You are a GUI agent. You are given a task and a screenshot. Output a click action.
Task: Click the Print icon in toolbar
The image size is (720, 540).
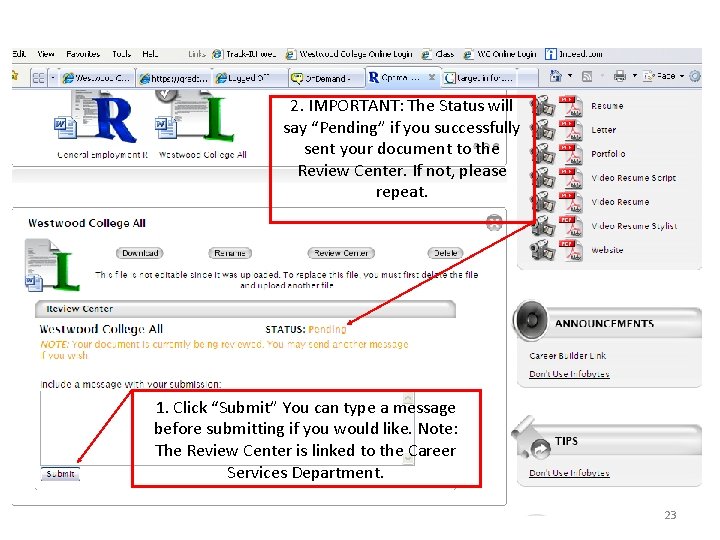click(x=620, y=76)
